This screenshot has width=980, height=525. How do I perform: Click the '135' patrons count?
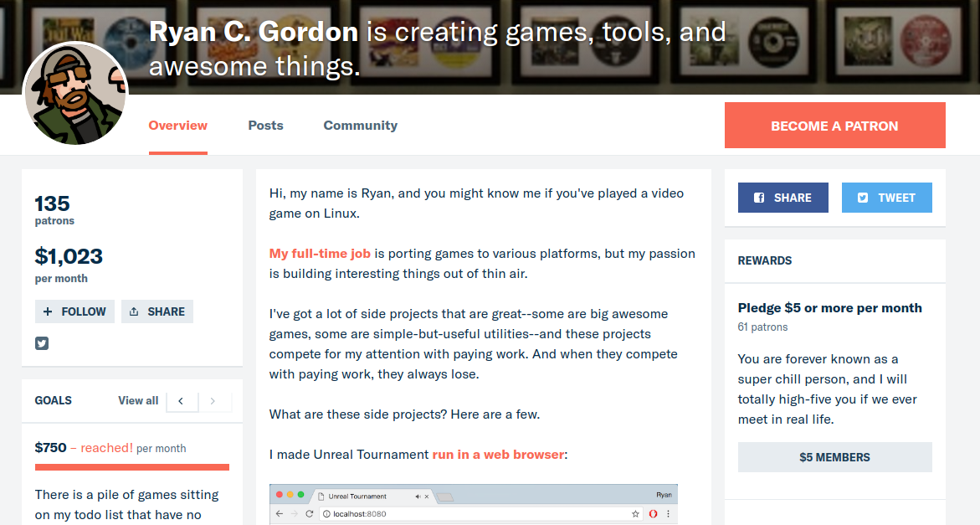[x=53, y=203]
